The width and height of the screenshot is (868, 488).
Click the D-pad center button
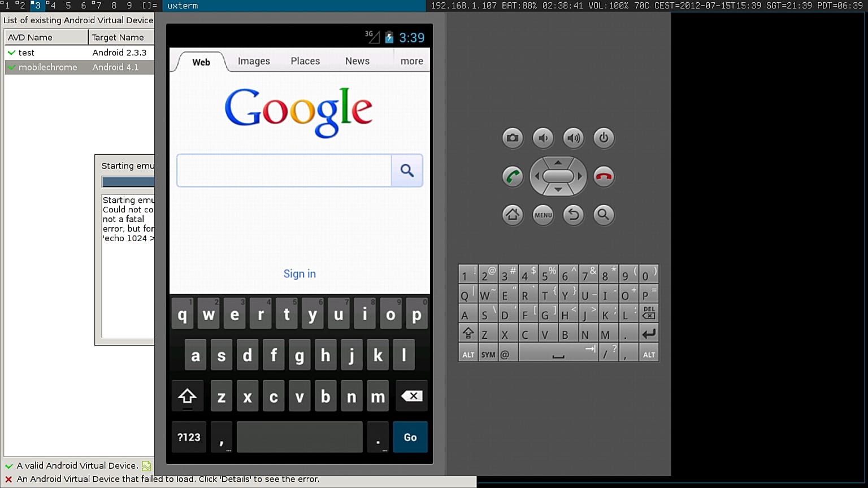pyautogui.click(x=558, y=176)
